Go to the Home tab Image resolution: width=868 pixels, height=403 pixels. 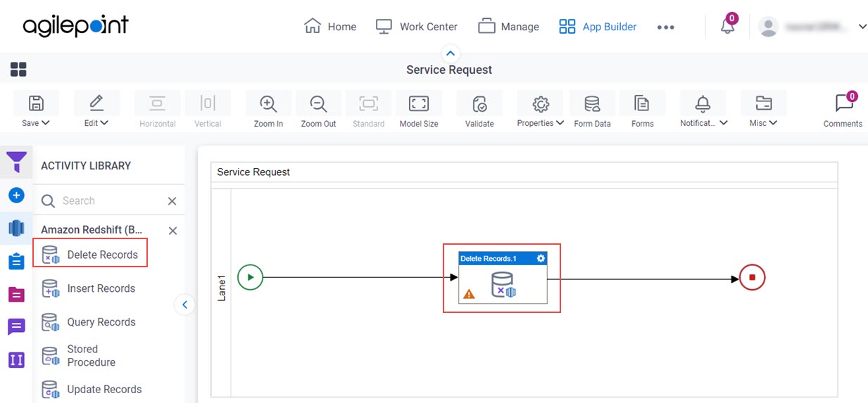point(330,27)
